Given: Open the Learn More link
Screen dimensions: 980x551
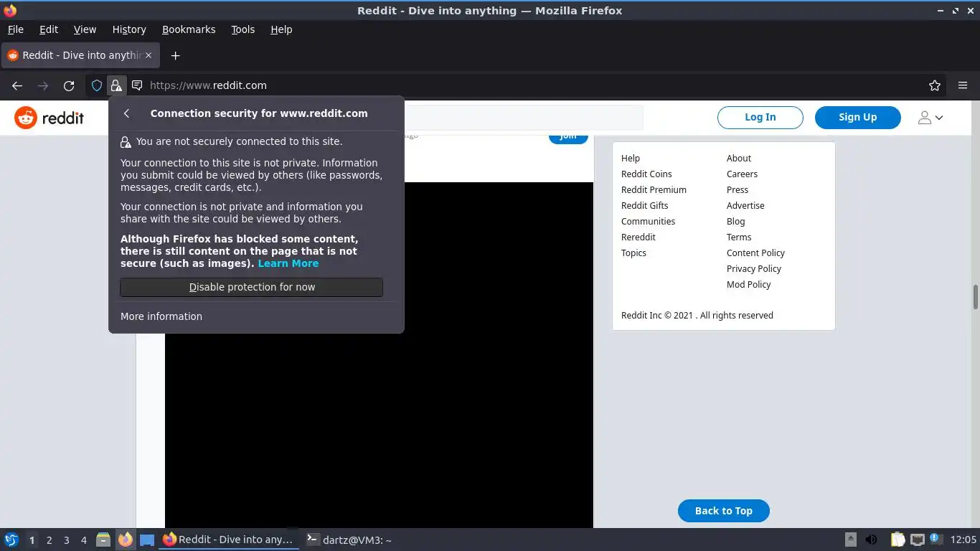Looking at the screenshot, I should tap(288, 263).
